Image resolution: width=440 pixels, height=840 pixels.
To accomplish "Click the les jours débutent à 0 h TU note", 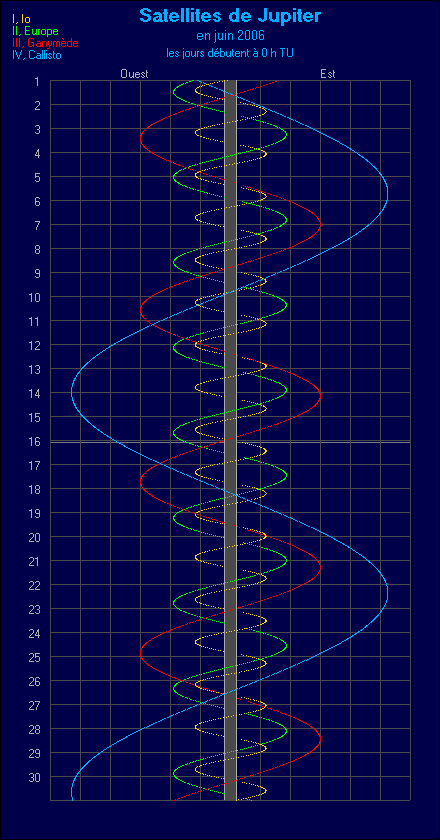I will [x=230, y=53].
